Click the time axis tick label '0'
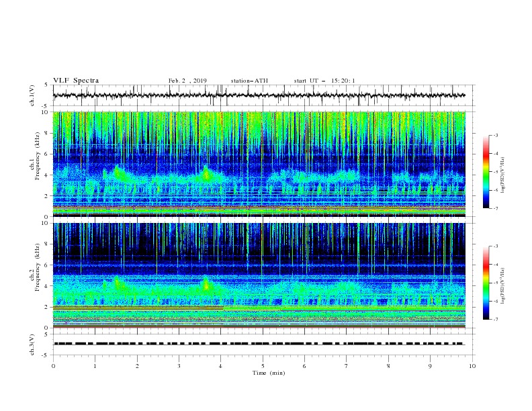The image size is (532, 411). tap(53, 366)
